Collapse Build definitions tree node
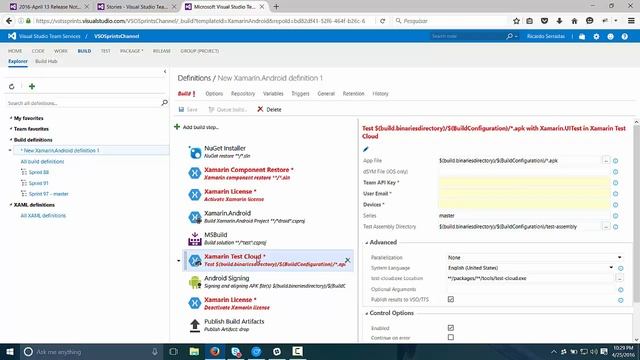 [x=11, y=140]
